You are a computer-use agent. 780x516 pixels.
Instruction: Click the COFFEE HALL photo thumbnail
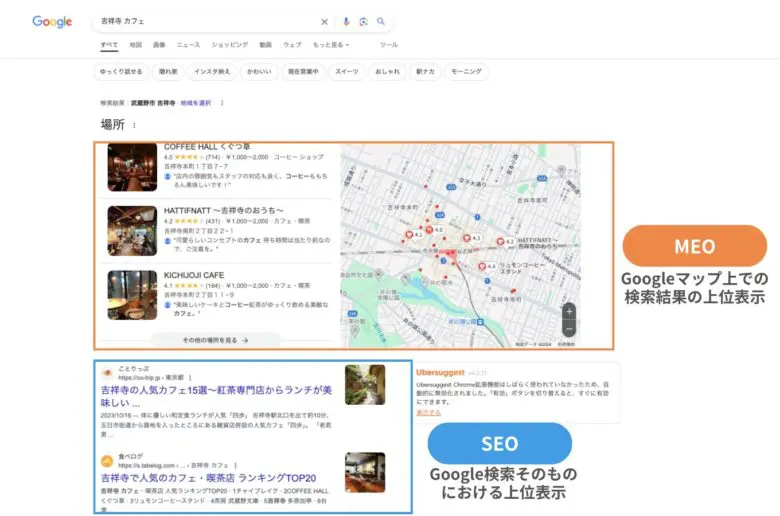132,167
